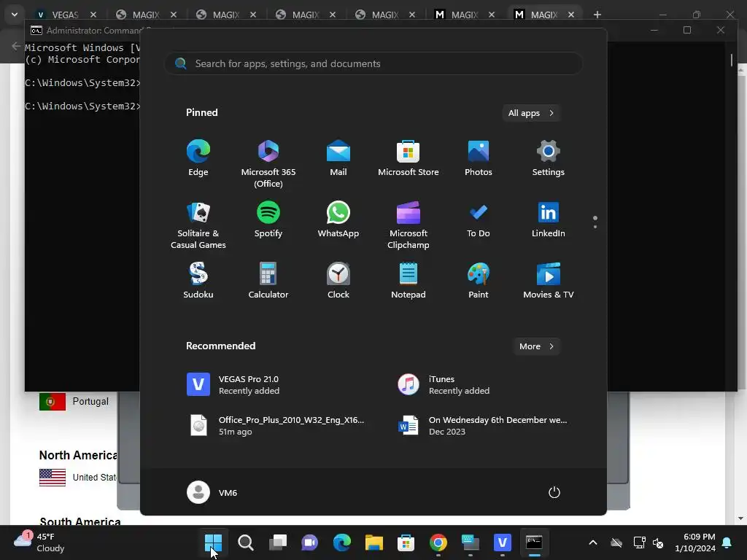Image resolution: width=747 pixels, height=560 pixels.
Task: Launch the Clock app
Action: point(338,281)
